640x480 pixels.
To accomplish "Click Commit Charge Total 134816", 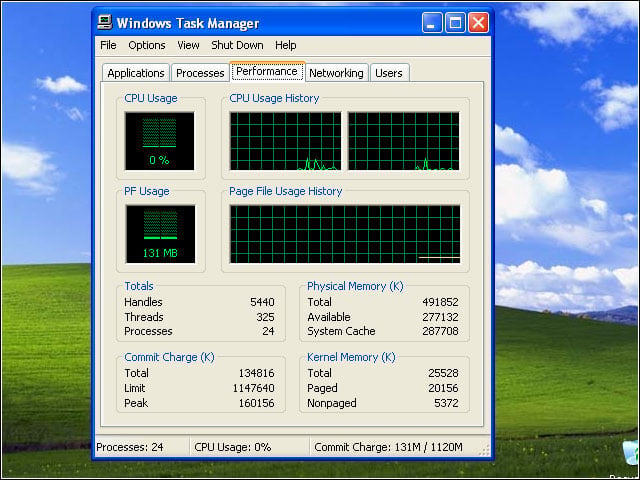I will click(256, 373).
